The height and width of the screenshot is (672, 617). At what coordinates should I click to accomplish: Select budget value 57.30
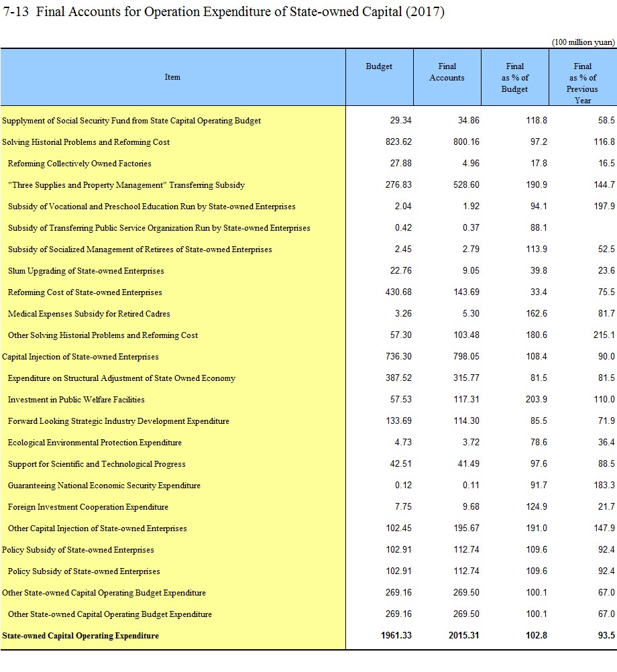[x=400, y=335]
